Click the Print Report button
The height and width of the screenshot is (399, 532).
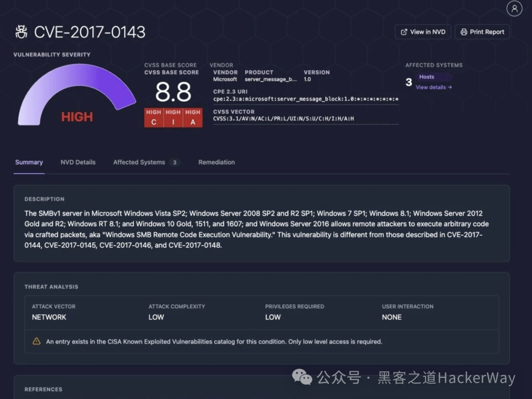coord(482,32)
